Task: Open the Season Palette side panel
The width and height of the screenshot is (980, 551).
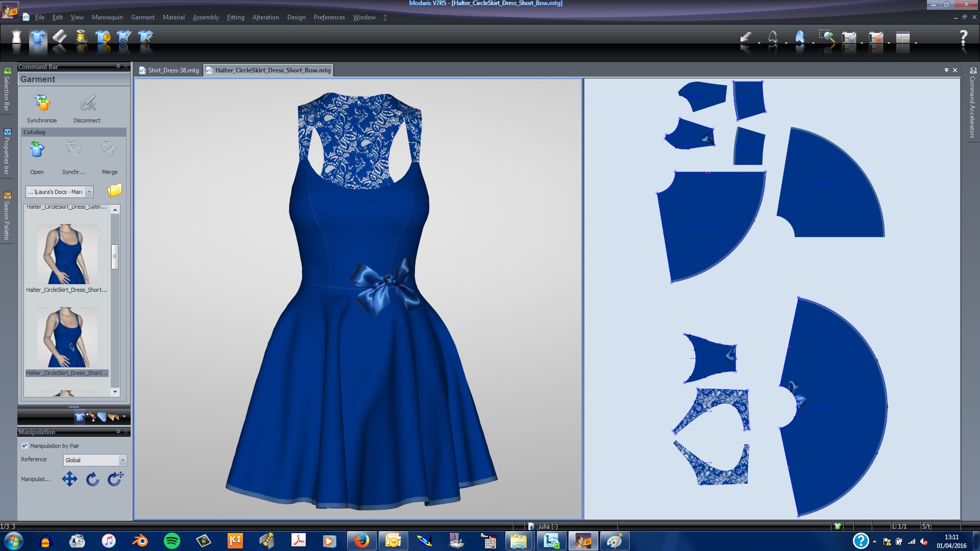Action: click(7, 217)
